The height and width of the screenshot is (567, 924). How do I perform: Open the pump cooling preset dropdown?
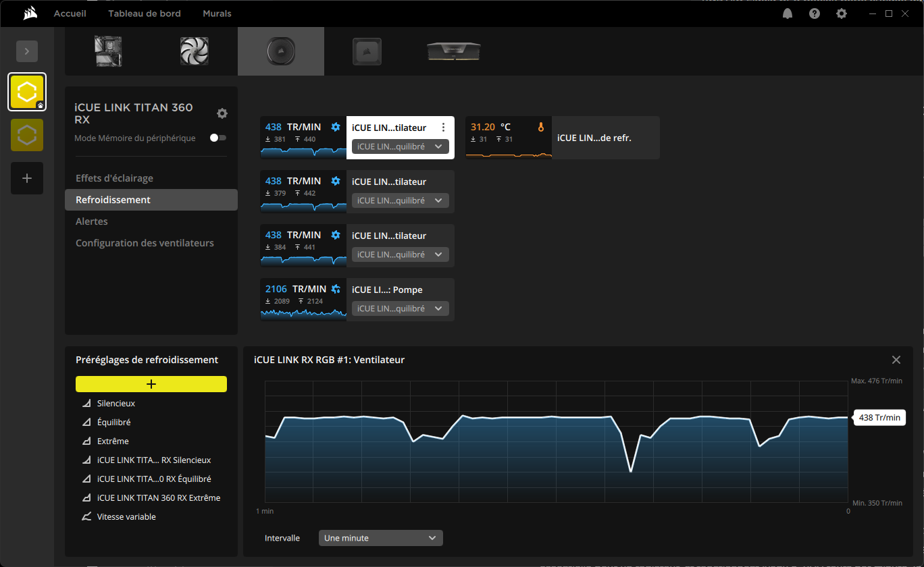pyautogui.click(x=400, y=308)
